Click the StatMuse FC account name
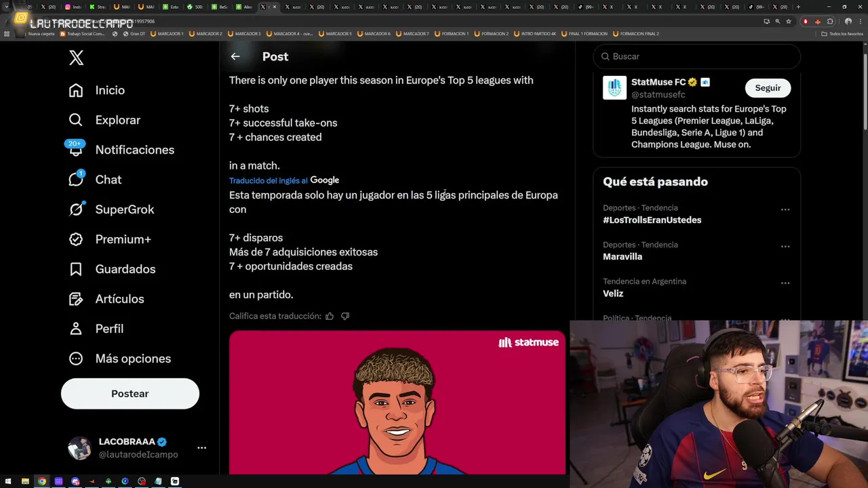The image size is (868, 488). pos(658,82)
